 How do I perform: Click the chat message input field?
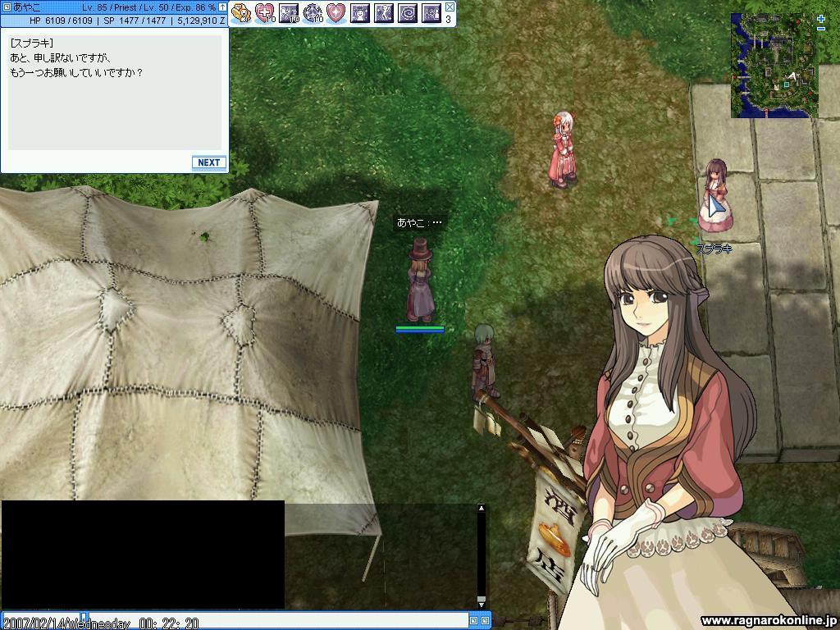(x=277, y=621)
